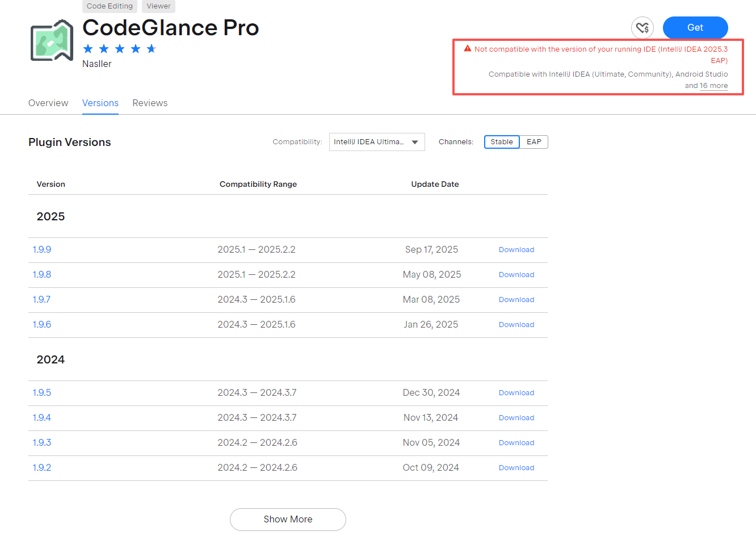Click the star rating under CodeGlance Pro
The width and height of the screenshot is (756, 544).
click(x=119, y=49)
